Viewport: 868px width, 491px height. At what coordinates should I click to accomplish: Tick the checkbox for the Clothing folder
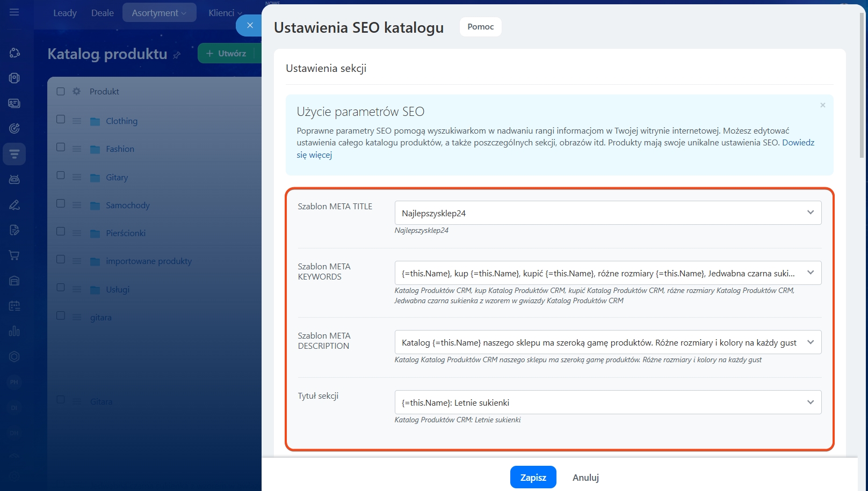pos(61,120)
